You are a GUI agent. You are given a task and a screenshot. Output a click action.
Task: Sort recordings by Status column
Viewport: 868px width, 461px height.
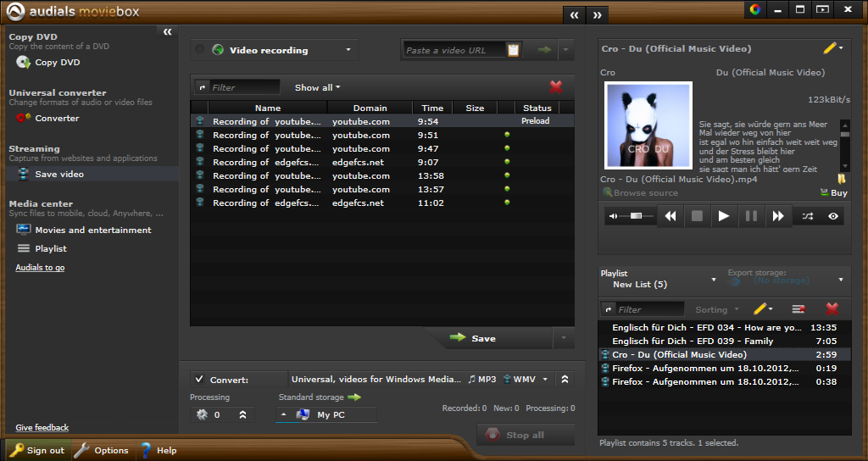click(x=537, y=108)
